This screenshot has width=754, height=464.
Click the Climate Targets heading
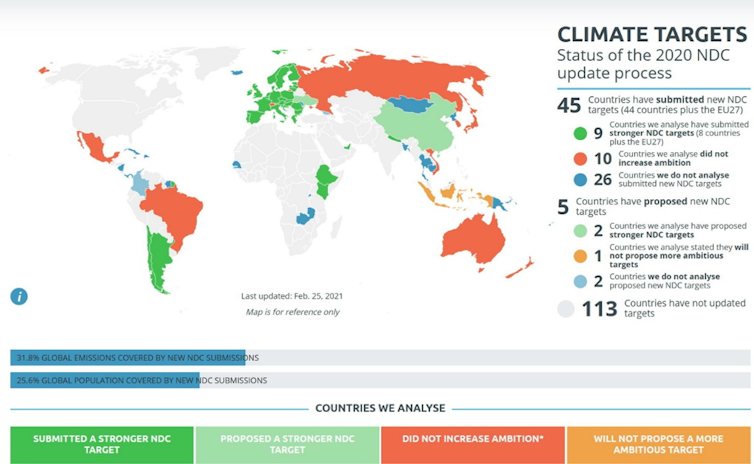pos(651,34)
